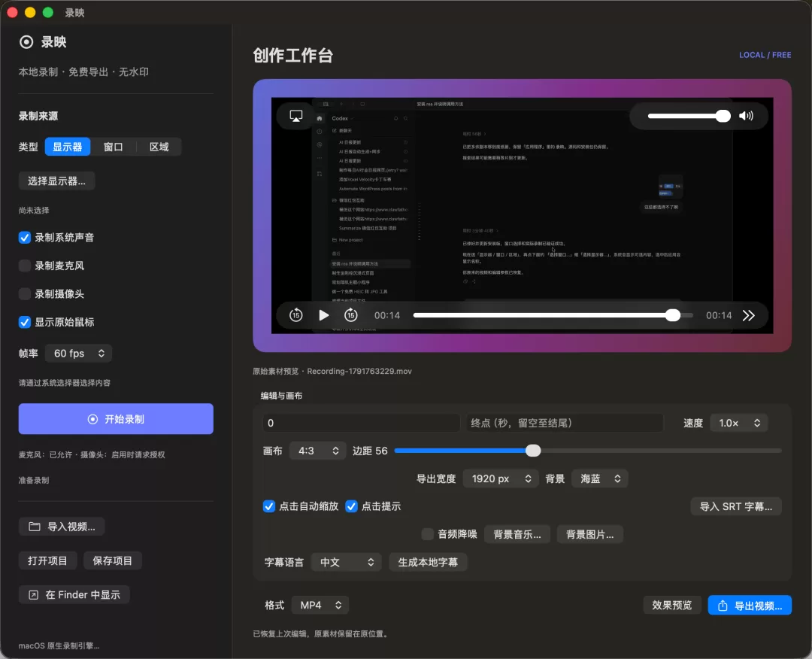The height and width of the screenshot is (659, 812).
Task: Open playback speed double-chevron menu
Action: click(x=748, y=315)
